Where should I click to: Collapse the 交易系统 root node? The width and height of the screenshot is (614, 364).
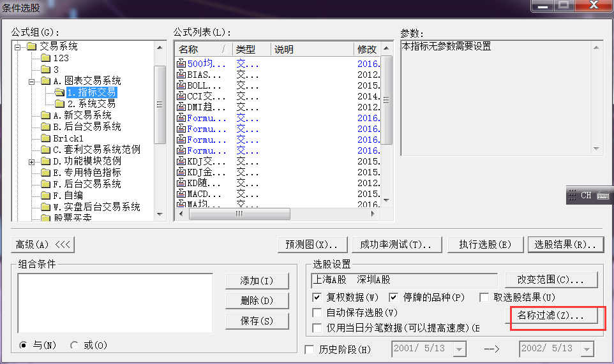point(19,47)
